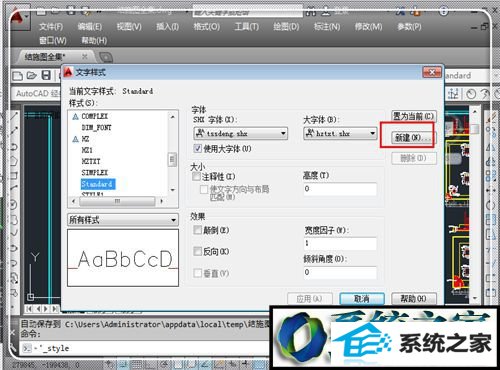Click the style list horizontal scrollbar
Screen dimensions: 500x370
coord(117,201)
